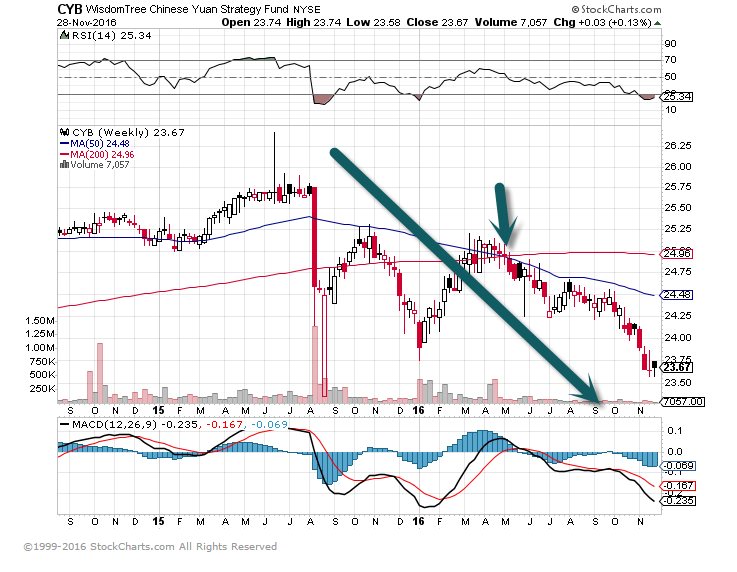Click the black line marker of the MACD legend

coord(64,424)
